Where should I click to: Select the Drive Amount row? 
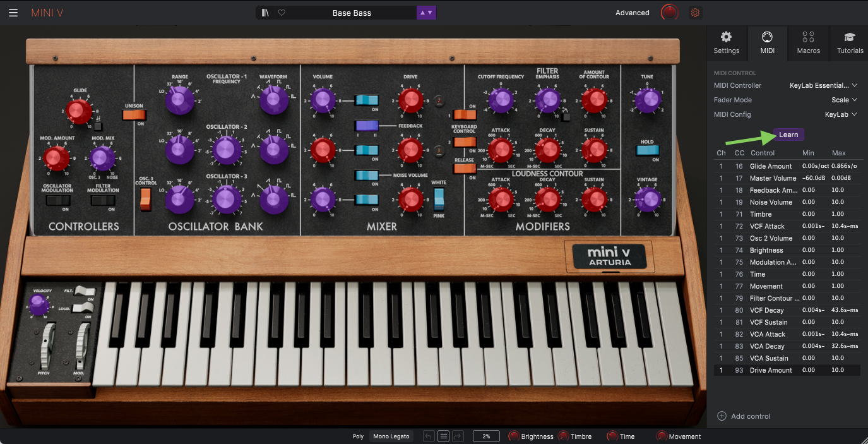[x=787, y=370]
